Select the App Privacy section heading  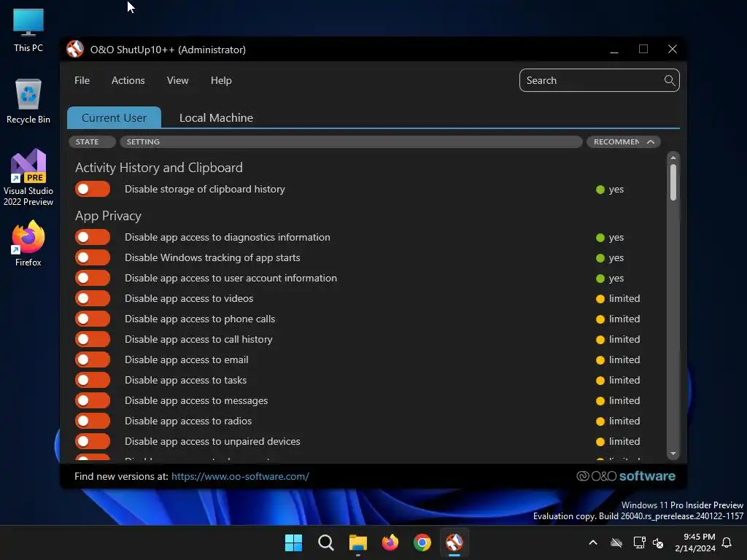[x=108, y=216]
